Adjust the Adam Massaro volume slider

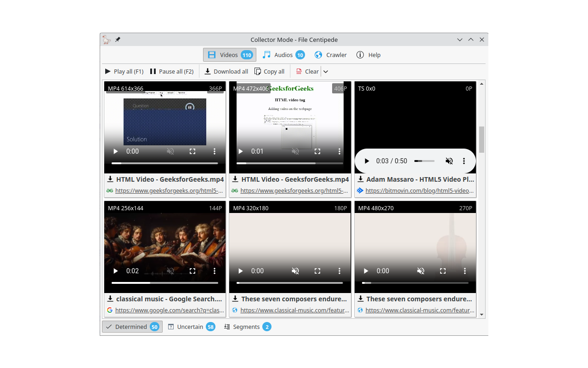[x=424, y=161]
